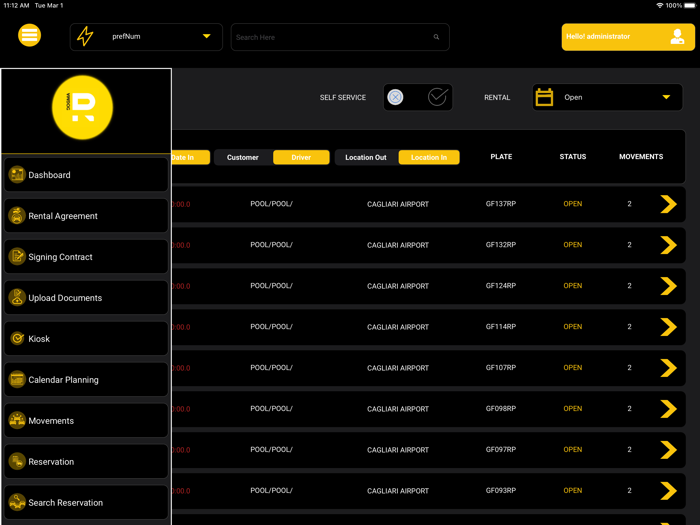Open Dashboard from the side menu
This screenshot has height=525, width=700.
point(86,175)
